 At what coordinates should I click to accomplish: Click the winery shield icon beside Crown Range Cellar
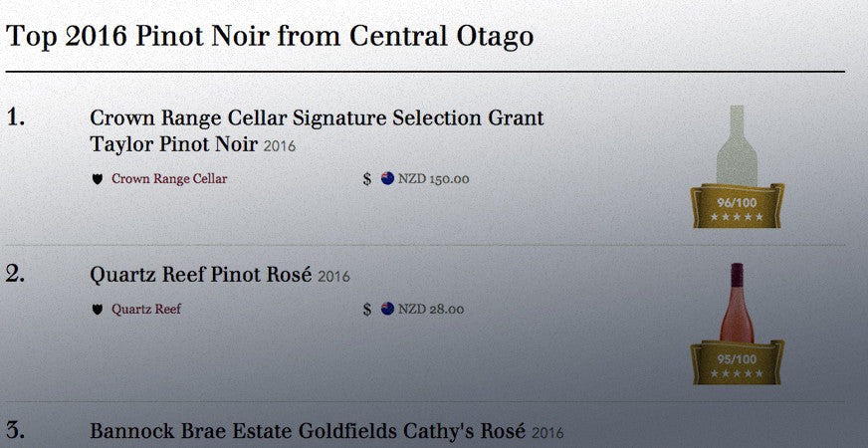click(x=98, y=180)
